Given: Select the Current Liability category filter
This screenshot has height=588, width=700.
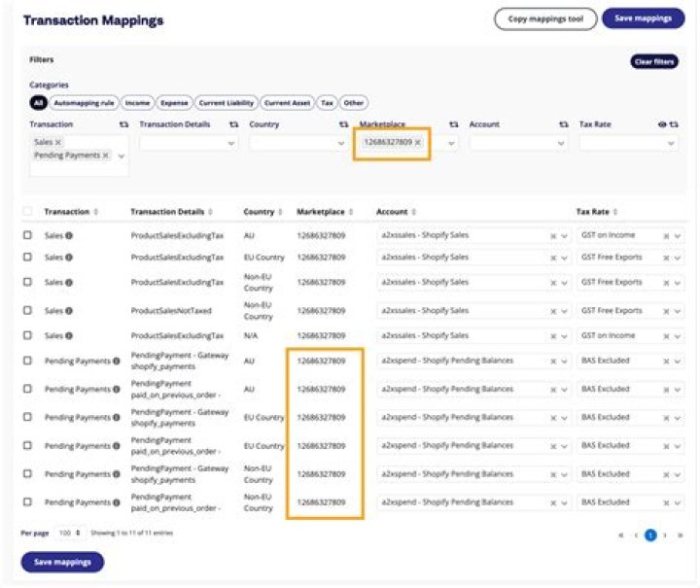Looking at the screenshot, I should coord(226,102).
